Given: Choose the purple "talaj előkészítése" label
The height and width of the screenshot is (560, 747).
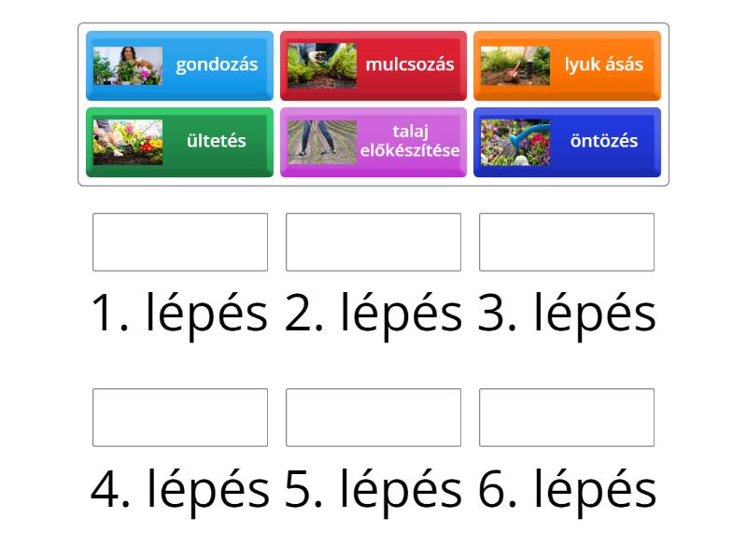Looking at the screenshot, I should pos(414,142).
